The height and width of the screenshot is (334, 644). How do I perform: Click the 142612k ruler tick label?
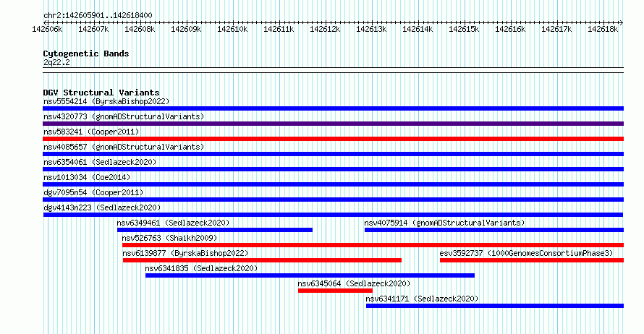326,29
